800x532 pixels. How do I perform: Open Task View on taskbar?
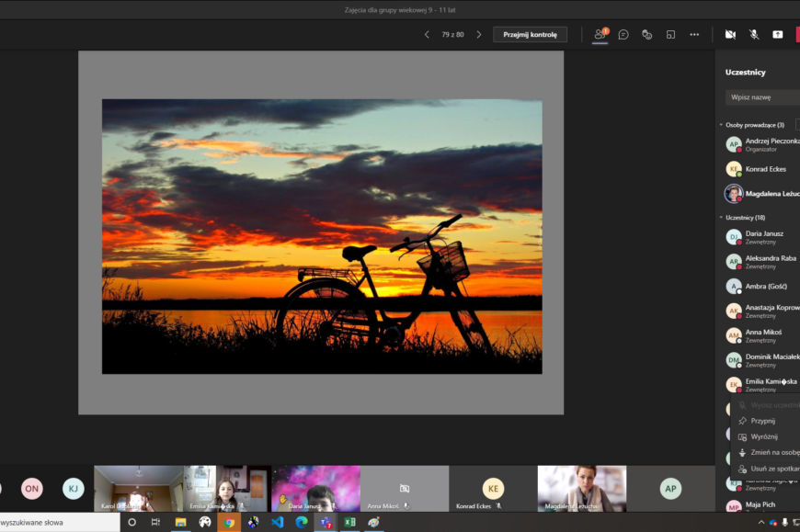pos(155,522)
